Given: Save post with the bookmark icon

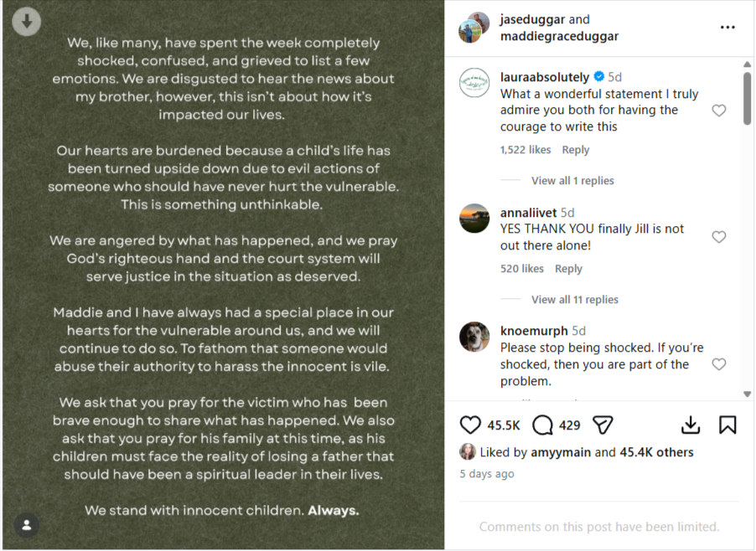Looking at the screenshot, I should tap(728, 425).
